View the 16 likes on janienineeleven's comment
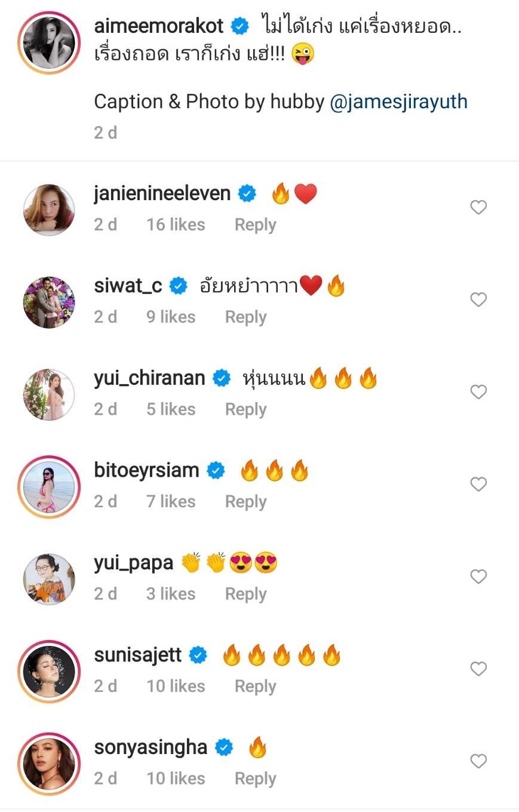The height and width of the screenshot is (812, 519). click(176, 225)
